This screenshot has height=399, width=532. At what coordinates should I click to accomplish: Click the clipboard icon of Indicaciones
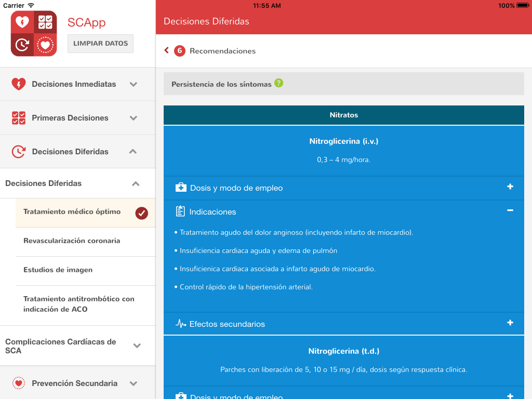pos(180,211)
